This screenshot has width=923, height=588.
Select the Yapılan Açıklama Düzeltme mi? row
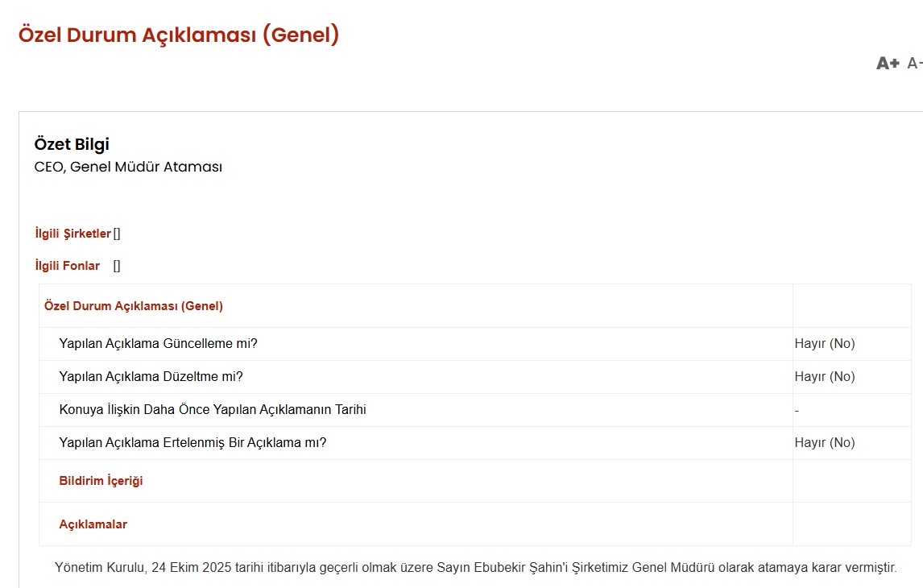151,377
